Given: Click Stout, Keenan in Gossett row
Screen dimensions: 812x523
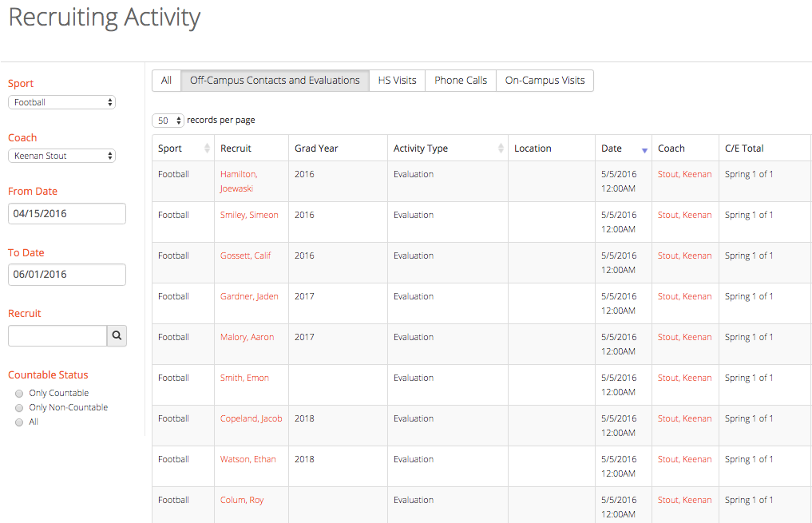Looking at the screenshot, I should click(x=684, y=256).
